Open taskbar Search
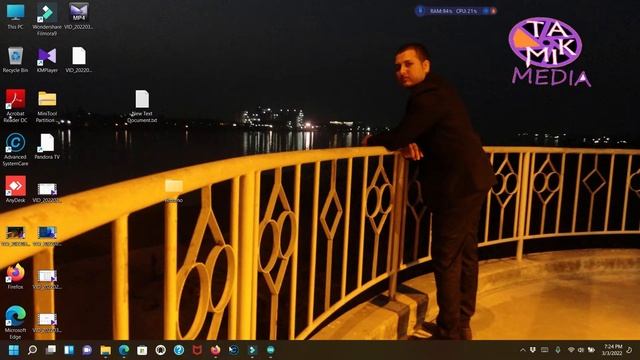The height and width of the screenshot is (360, 640). (x=32, y=350)
